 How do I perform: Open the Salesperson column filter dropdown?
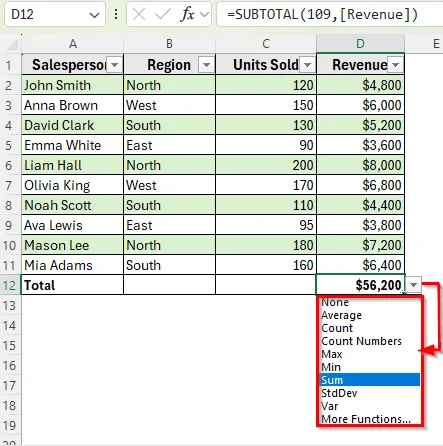[x=115, y=65]
